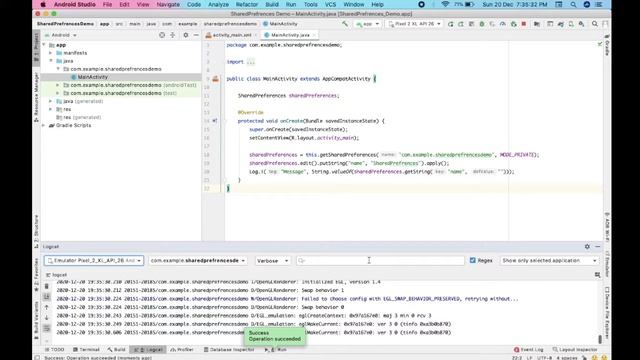Open the TODO tool window

[x=55, y=350]
